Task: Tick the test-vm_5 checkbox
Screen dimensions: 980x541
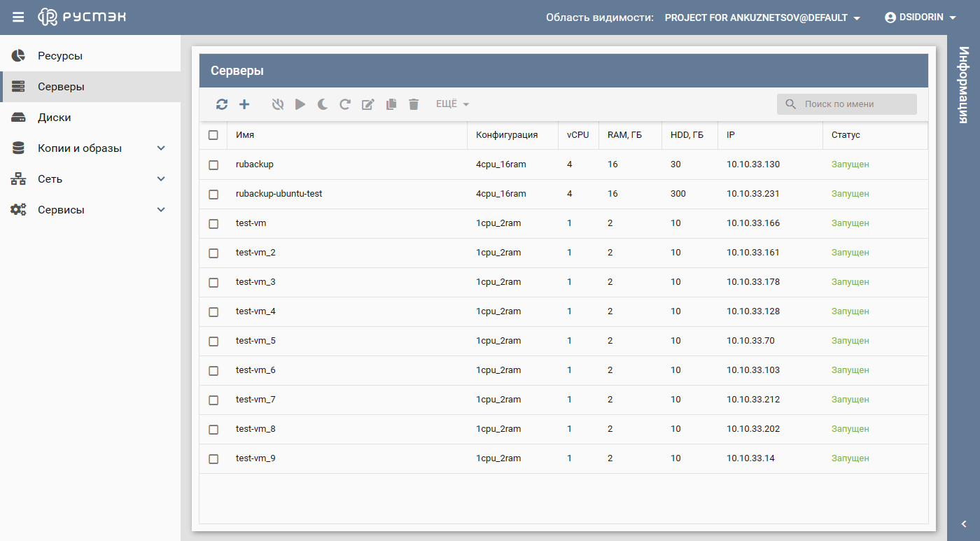Action: click(x=213, y=342)
